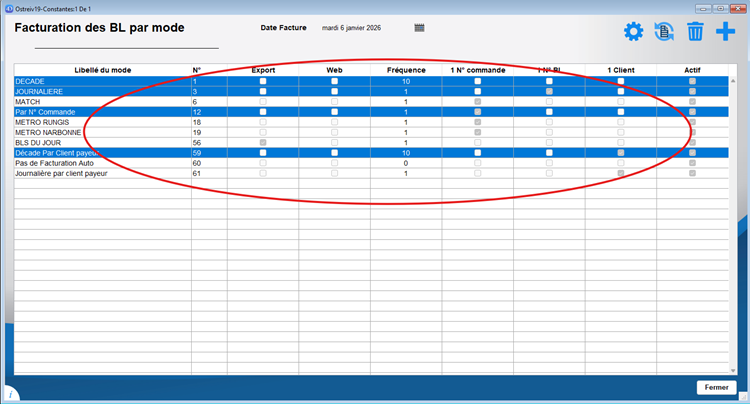Image resolution: width=750 pixels, height=404 pixels.
Task: Select the BLS DU JOUR row
Action: coord(102,142)
